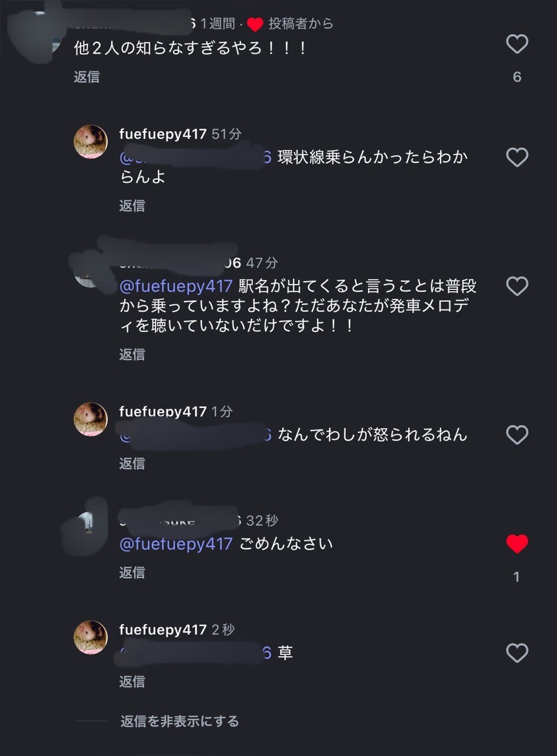
Task: Reply to the top comment 他２人の知らなすぎるやろ
Action: 87,77
